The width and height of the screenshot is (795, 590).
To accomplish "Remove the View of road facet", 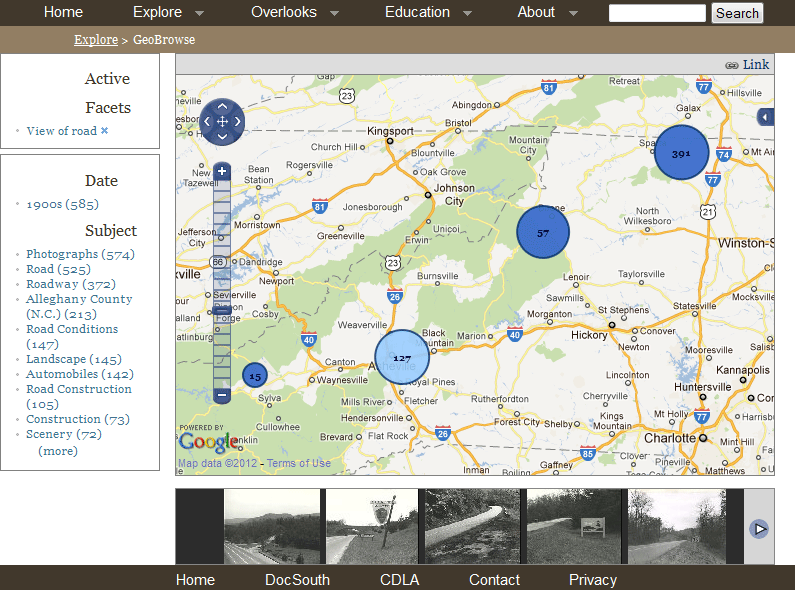I will (104, 131).
